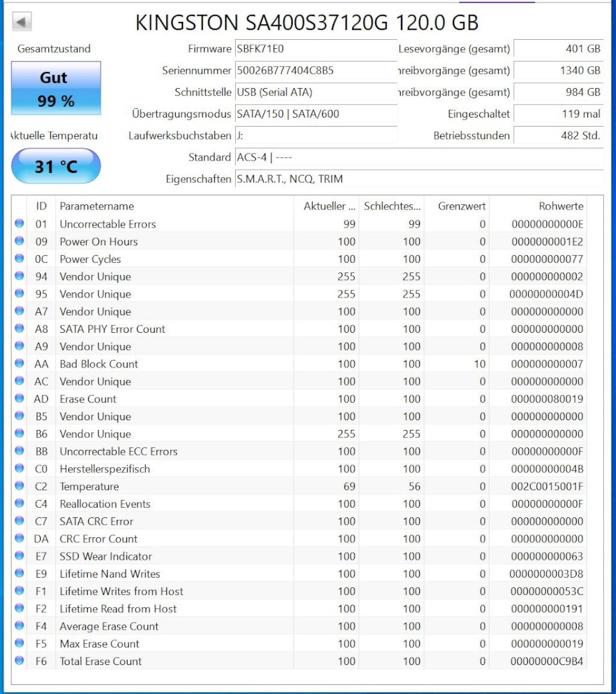Screen dimensions: 616x694
Task: Click the Betriebsstunden field showing 482 Std.
Action: [558, 136]
